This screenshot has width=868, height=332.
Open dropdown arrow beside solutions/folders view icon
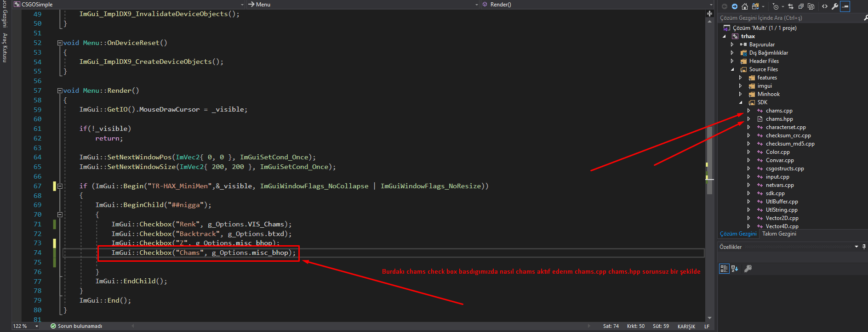coord(763,6)
